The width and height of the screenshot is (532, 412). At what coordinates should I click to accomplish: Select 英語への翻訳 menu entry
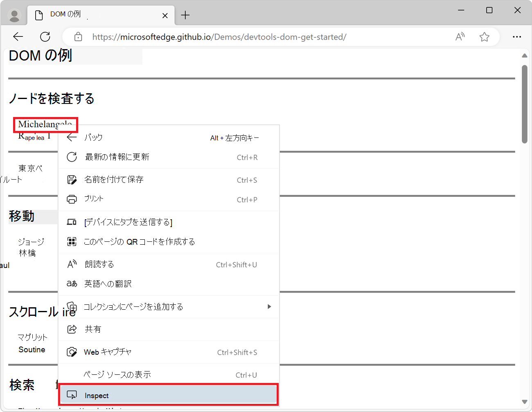169,284
